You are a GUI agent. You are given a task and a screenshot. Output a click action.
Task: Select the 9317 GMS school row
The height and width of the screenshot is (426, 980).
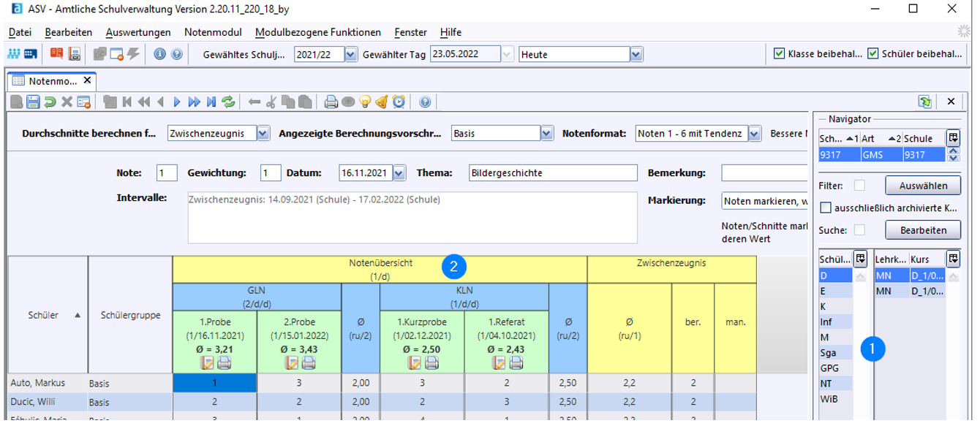[x=882, y=154]
